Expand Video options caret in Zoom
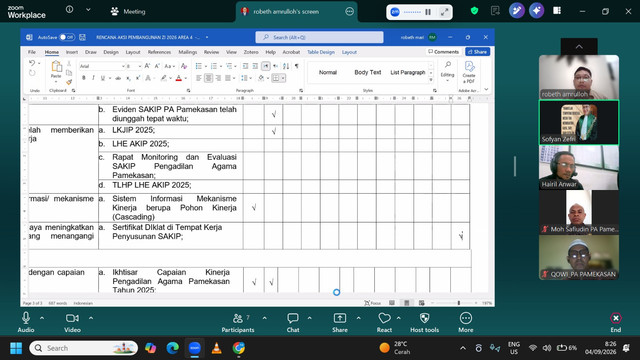 click(91, 318)
